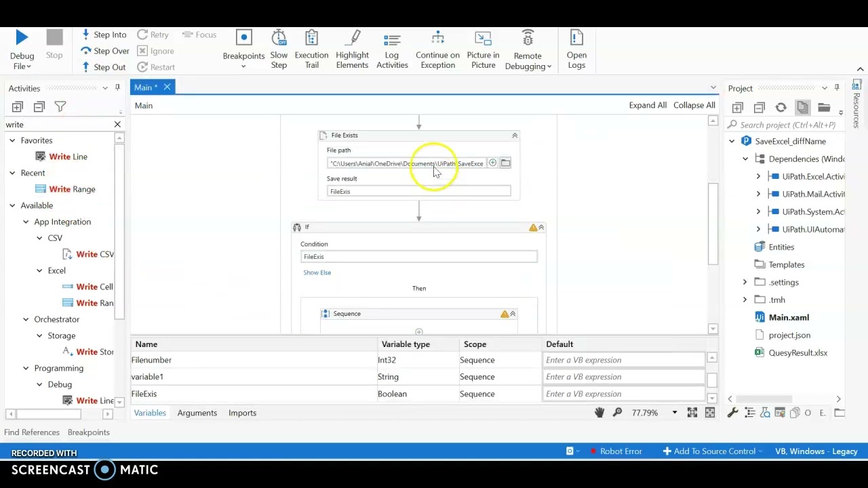
Task: Toggle Continue on Exception option
Action: [x=437, y=49]
